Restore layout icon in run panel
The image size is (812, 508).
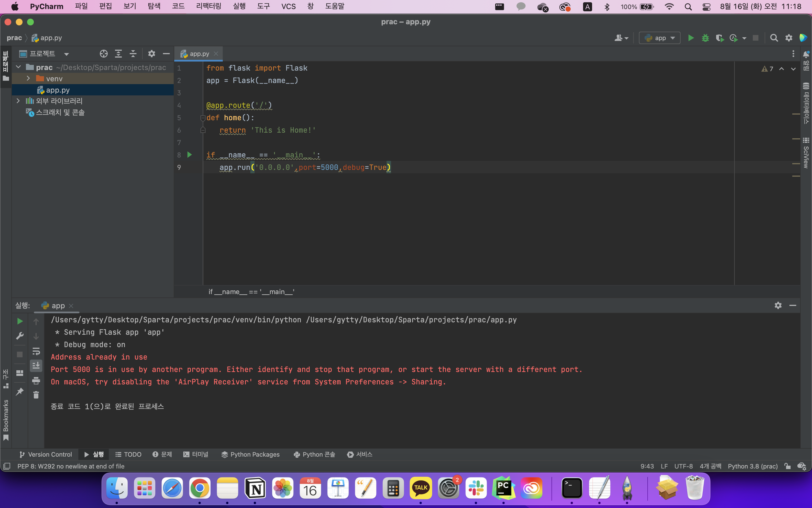pos(20,373)
